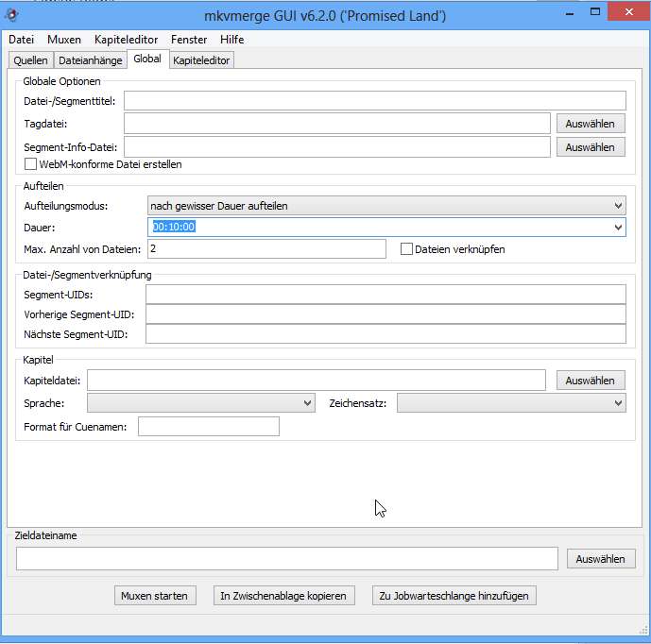Click the Vorherige Segment-UID field
The image size is (651, 644).
tap(385, 314)
